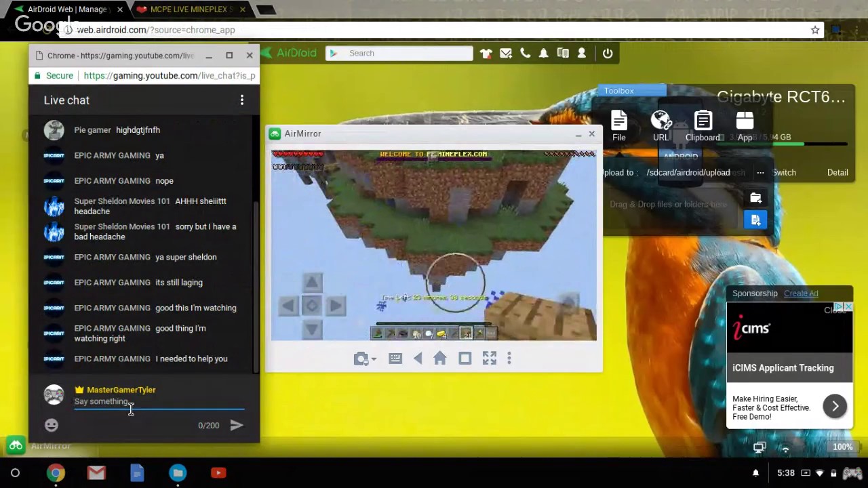The image size is (868, 488).
Task: Click the AirMirror Android back button
Action: pyautogui.click(x=418, y=359)
